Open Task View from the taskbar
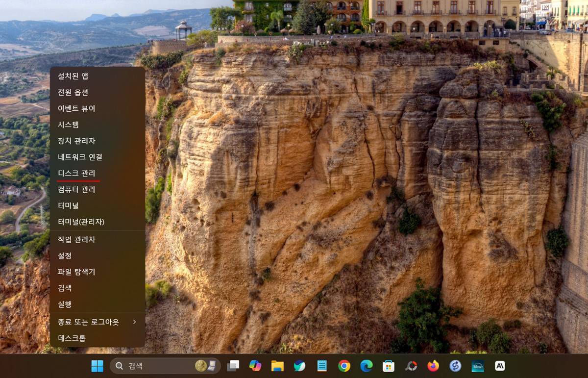The width and height of the screenshot is (588, 378). coord(233,366)
